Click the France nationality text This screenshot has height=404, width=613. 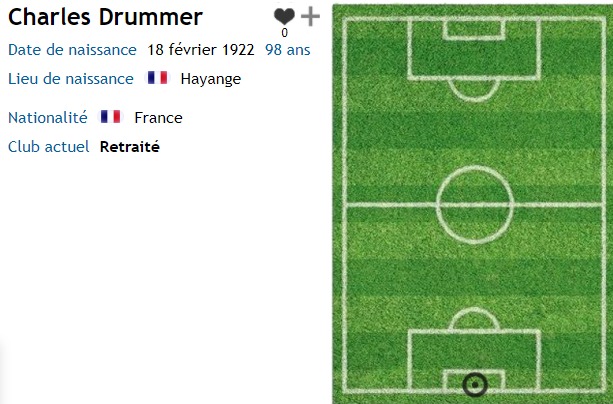[158, 118]
